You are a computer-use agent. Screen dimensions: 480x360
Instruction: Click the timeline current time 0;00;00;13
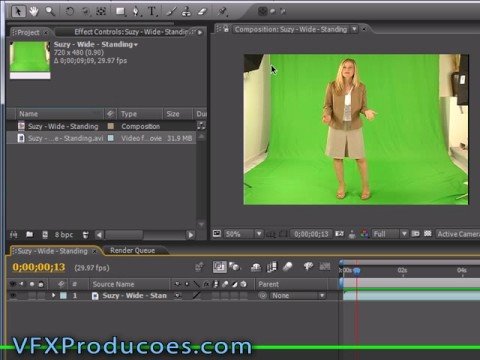click(39, 267)
